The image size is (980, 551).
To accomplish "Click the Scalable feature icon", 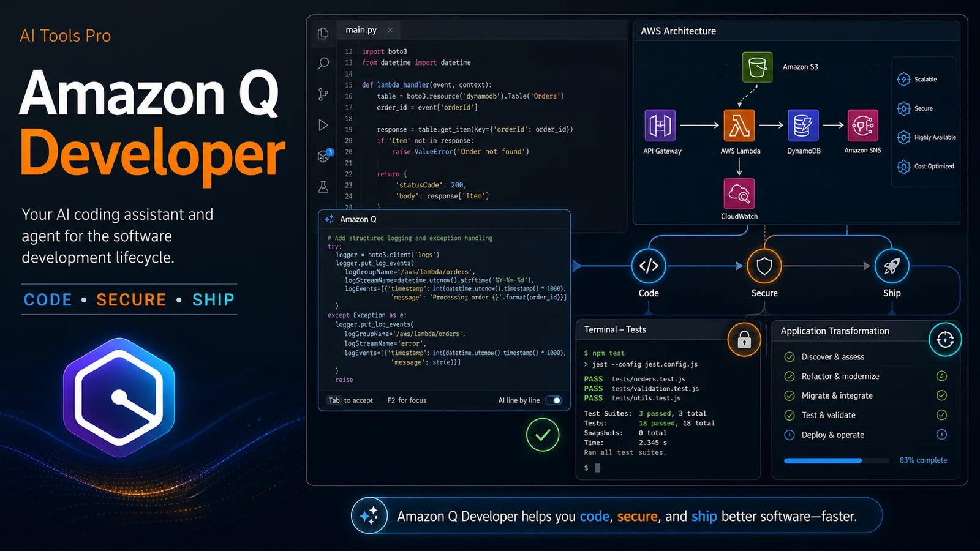I will point(903,79).
